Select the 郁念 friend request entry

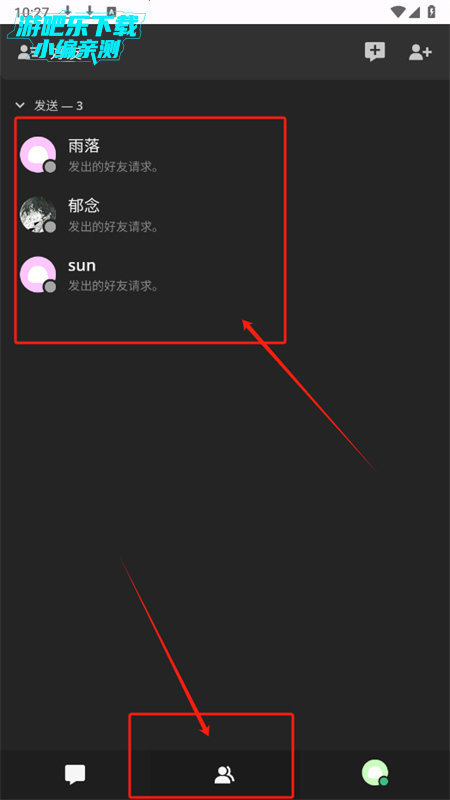click(x=150, y=214)
